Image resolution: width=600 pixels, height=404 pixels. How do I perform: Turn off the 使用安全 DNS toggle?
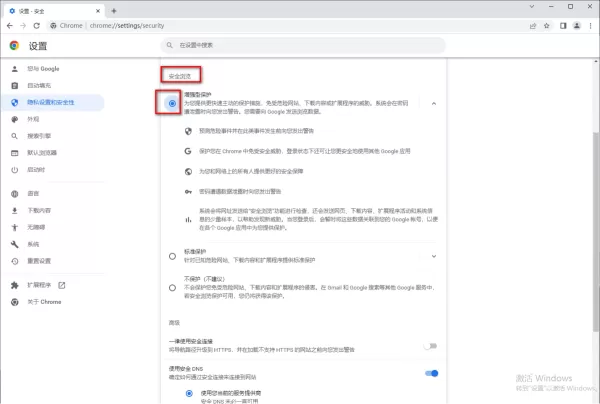[431, 373]
